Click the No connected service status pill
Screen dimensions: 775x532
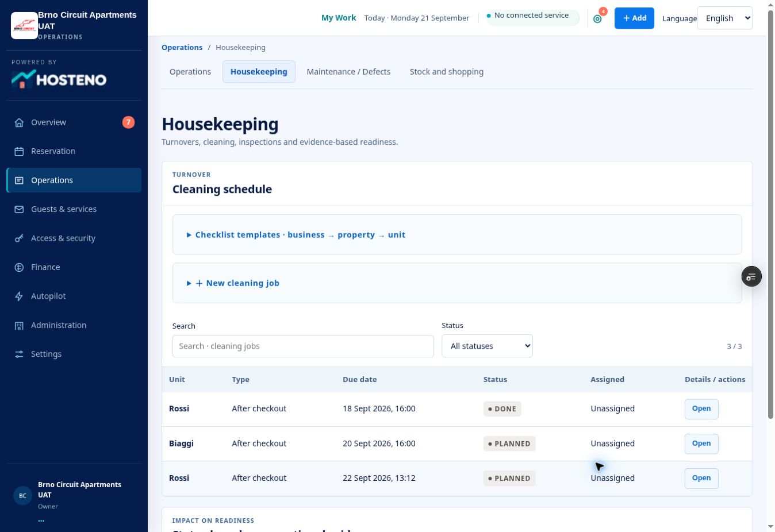click(x=532, y=17)
